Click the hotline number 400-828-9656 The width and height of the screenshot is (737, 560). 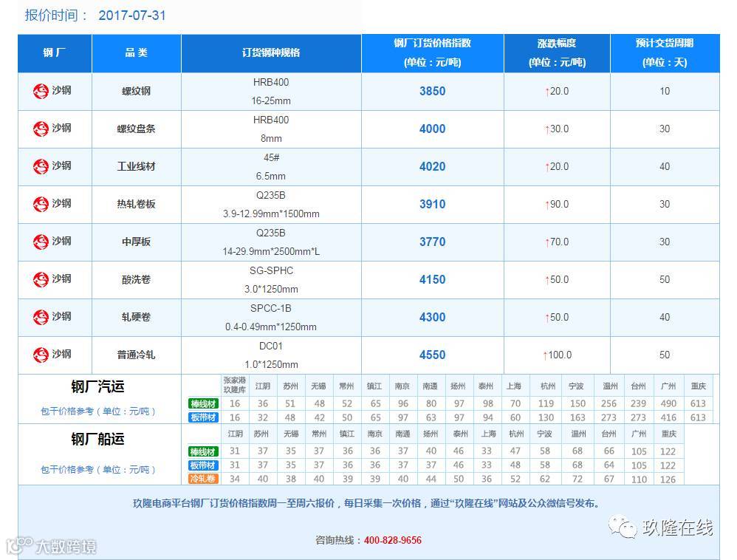click(392, 540)
